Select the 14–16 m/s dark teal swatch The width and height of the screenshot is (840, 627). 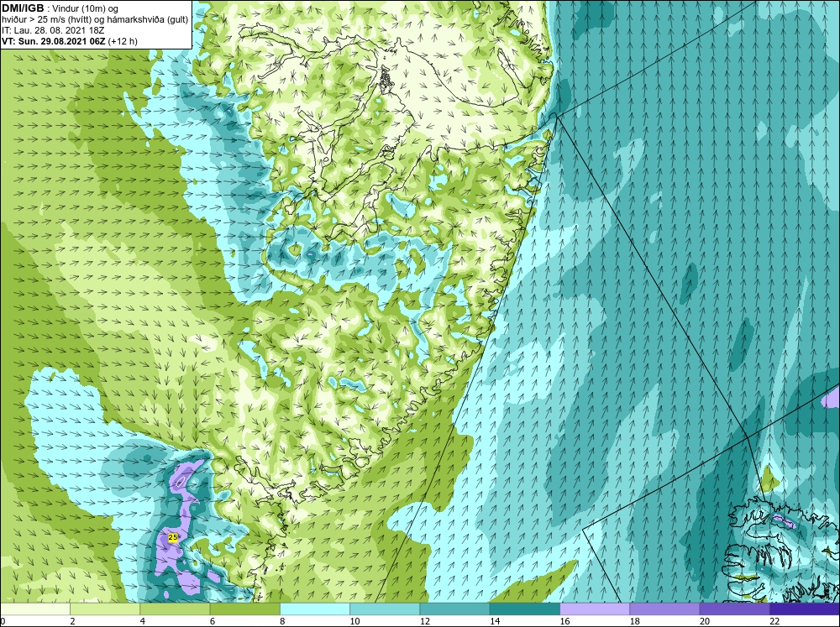(524, 609)
